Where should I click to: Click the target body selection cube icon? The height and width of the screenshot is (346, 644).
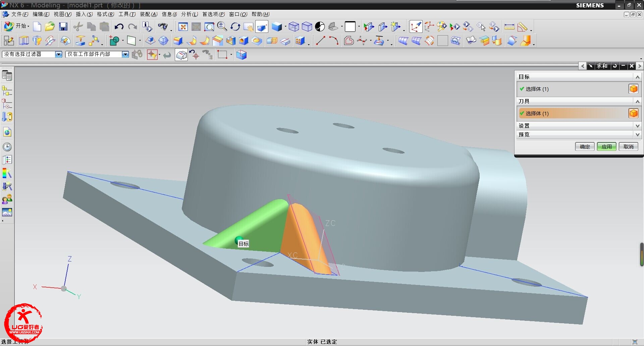[x=633, y=89]
